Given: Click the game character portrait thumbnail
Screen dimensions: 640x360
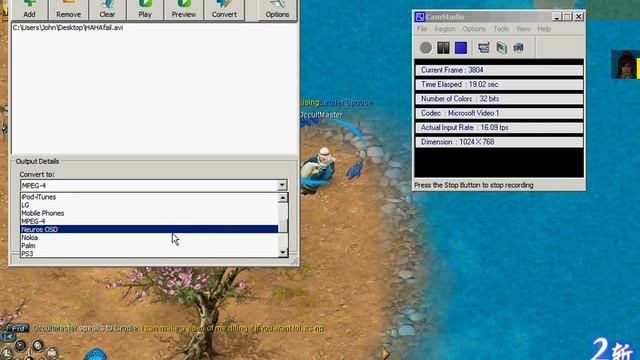Looking at the screenshot, I should (625, 64).
